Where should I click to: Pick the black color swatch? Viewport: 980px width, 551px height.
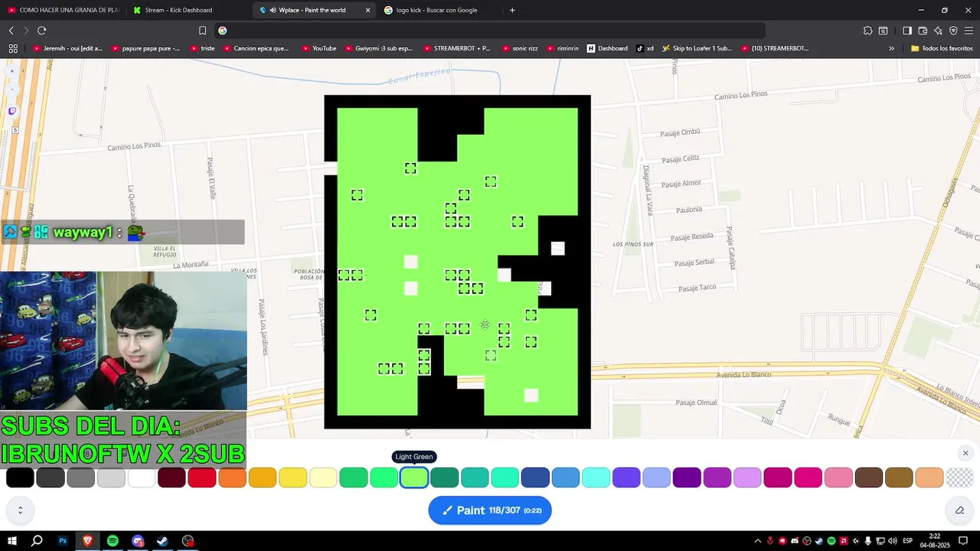[x=20, y=478]
